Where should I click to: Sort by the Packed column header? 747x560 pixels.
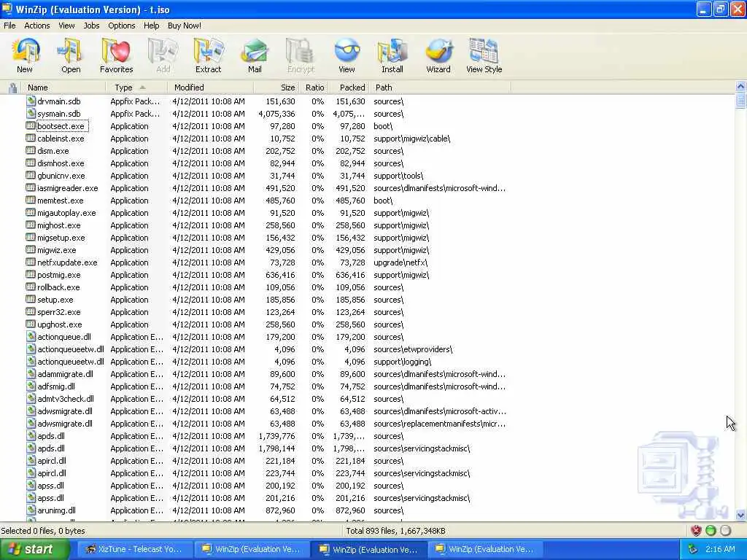point(348,87)
